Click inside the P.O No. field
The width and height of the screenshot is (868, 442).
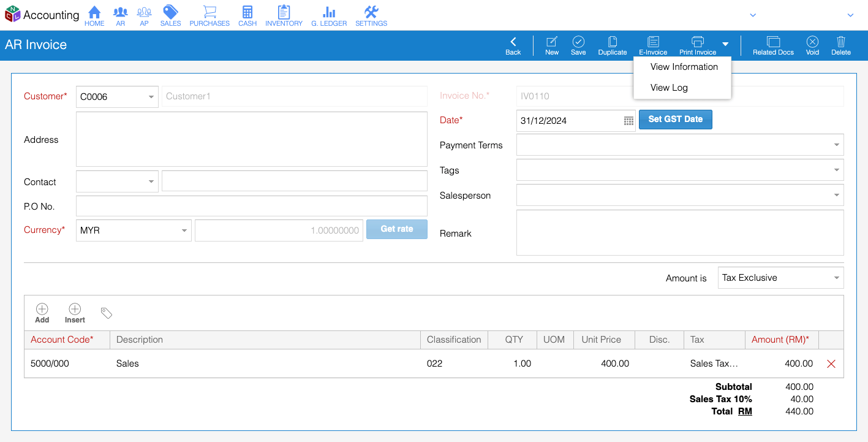(251, 206)
